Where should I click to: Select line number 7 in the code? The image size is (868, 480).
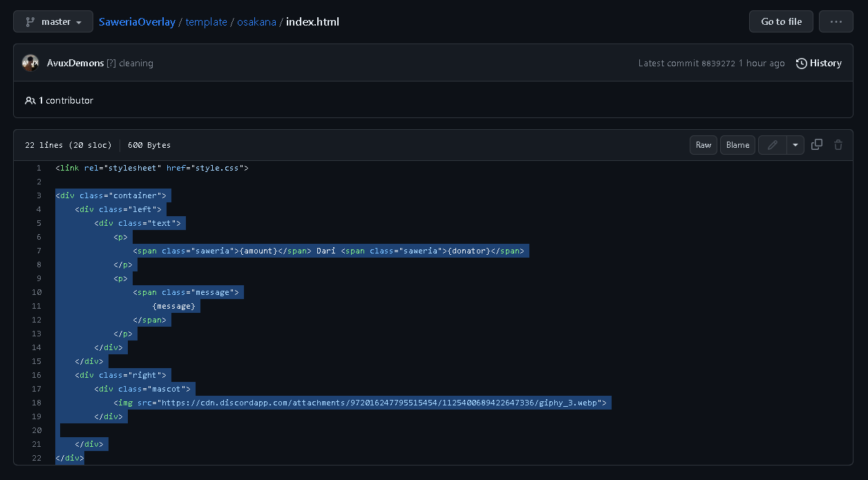pos(38,251)
